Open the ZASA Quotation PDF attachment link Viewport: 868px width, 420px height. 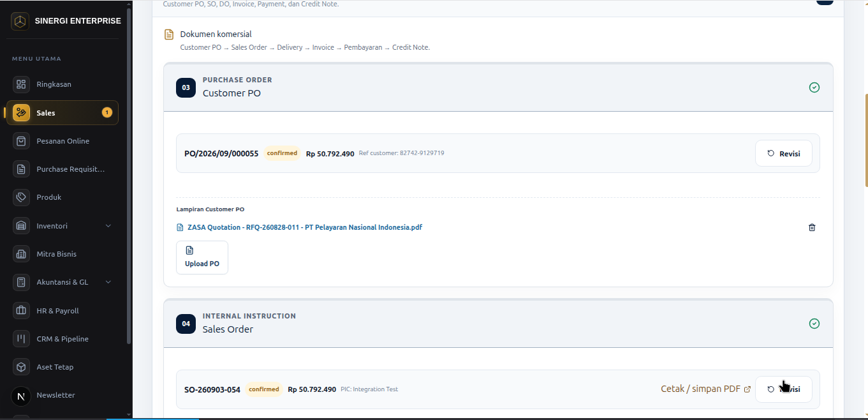pos(305,227)
